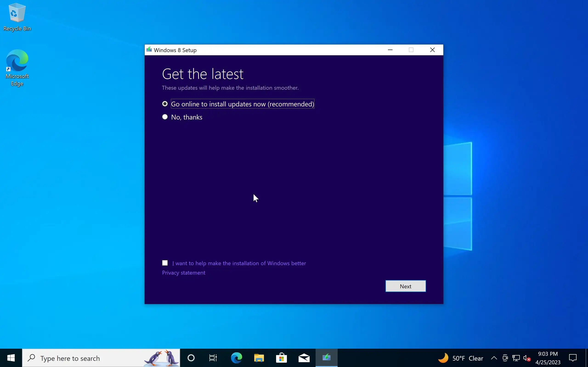Open File Explorer from the taskbar
Screen dimensions: 588x367
click(x=259, y=358)
